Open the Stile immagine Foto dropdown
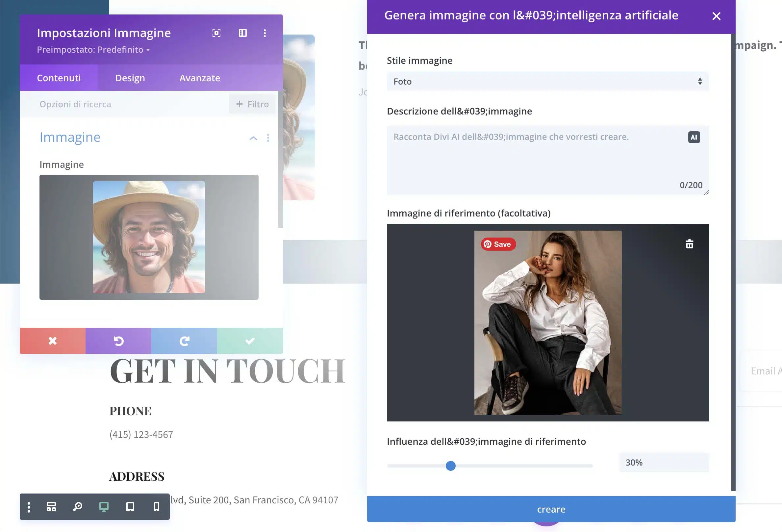Image resolution: width=782 pixels, height=532 pixels. pos(547,82)
